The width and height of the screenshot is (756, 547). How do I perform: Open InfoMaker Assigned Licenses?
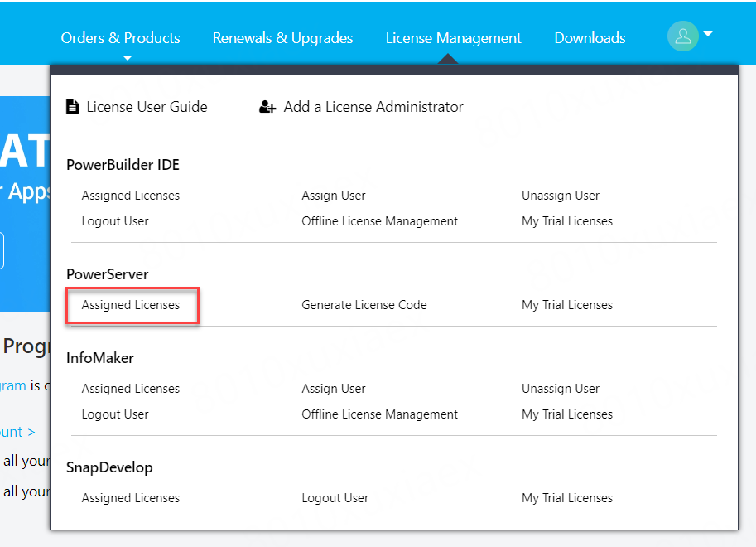(131, 389)
